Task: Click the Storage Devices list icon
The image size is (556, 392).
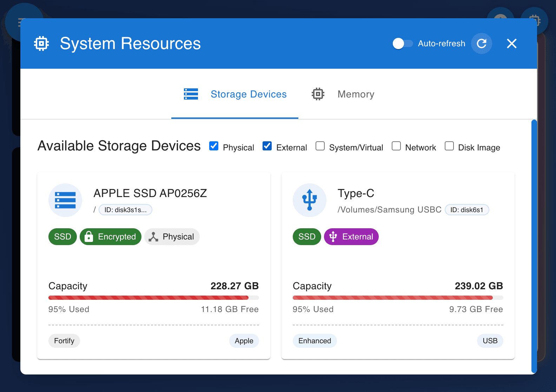Action: click(x=191, y=94)
